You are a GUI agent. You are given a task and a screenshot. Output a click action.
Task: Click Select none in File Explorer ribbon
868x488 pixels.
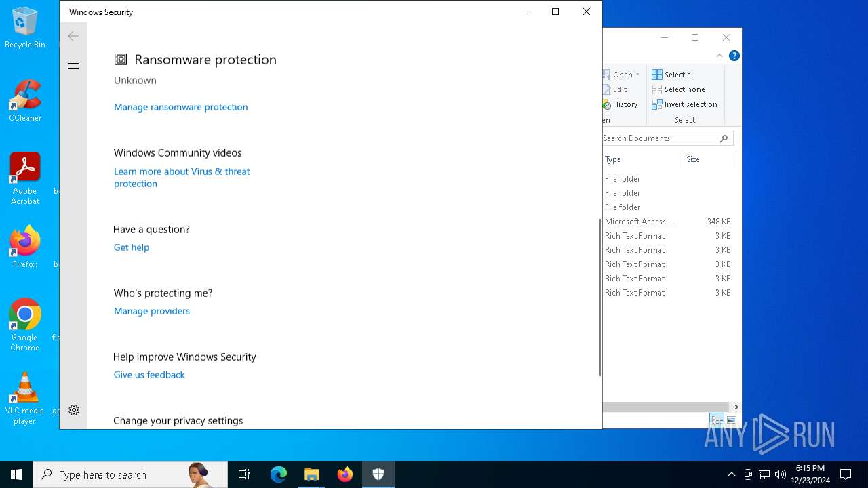coord(678,89)
